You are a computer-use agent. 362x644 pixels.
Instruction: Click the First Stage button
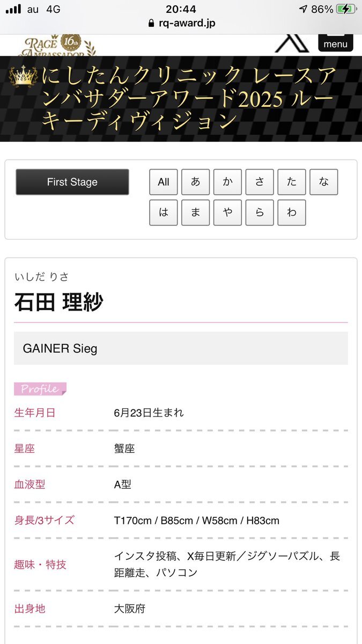click(72, 182)
